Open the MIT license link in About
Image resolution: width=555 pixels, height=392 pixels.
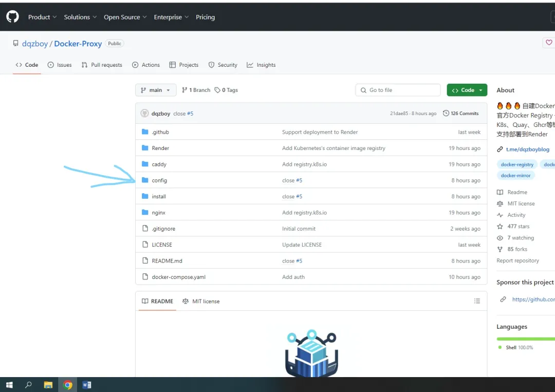click(x=521, y=203)
